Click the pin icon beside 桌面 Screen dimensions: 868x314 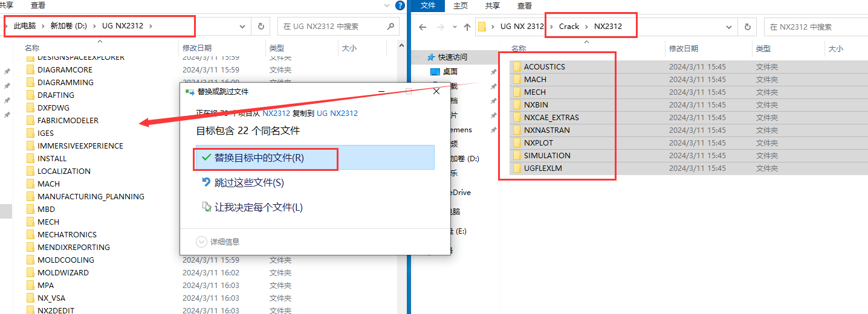[x=493, y=72]
